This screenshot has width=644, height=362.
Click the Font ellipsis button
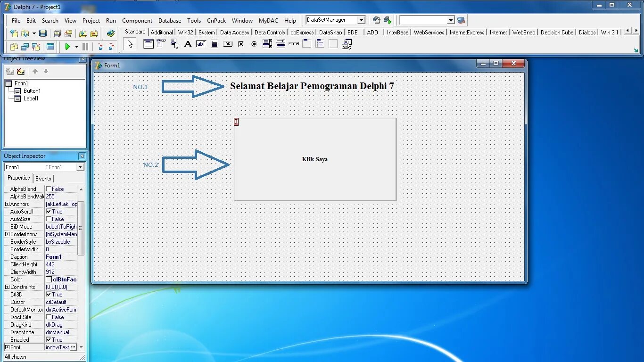[73, 347]
